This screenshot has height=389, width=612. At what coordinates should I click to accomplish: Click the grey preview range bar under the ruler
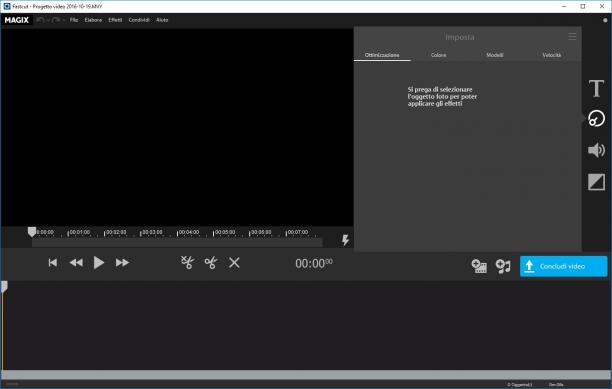tap(177, 243)
